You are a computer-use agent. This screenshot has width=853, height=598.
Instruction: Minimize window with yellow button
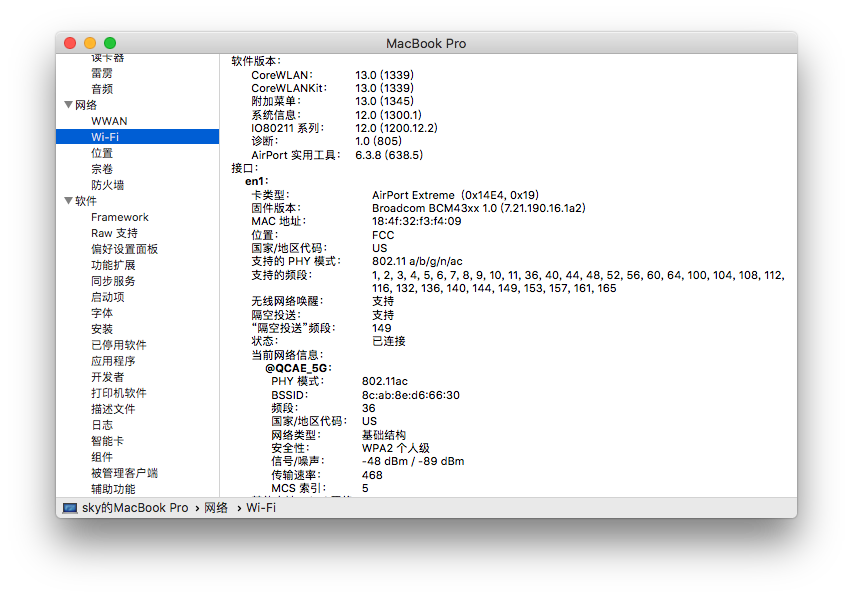pyautogui.click(x=90, y=43)
